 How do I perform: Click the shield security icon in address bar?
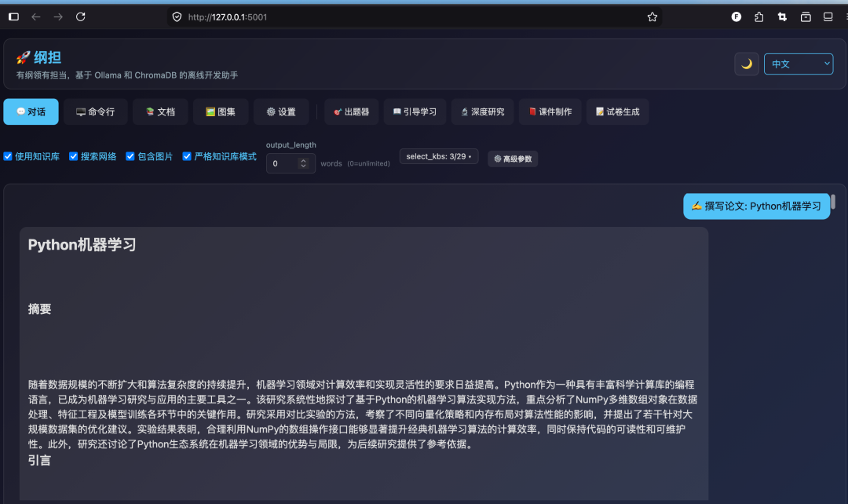177,16
